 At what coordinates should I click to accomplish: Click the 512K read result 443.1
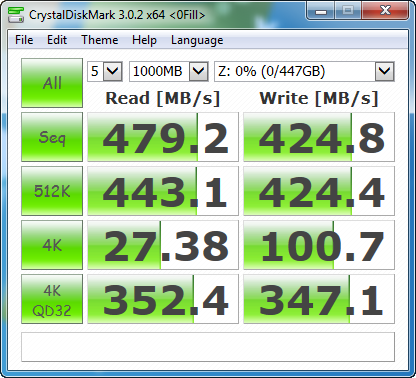coord(163,191)
